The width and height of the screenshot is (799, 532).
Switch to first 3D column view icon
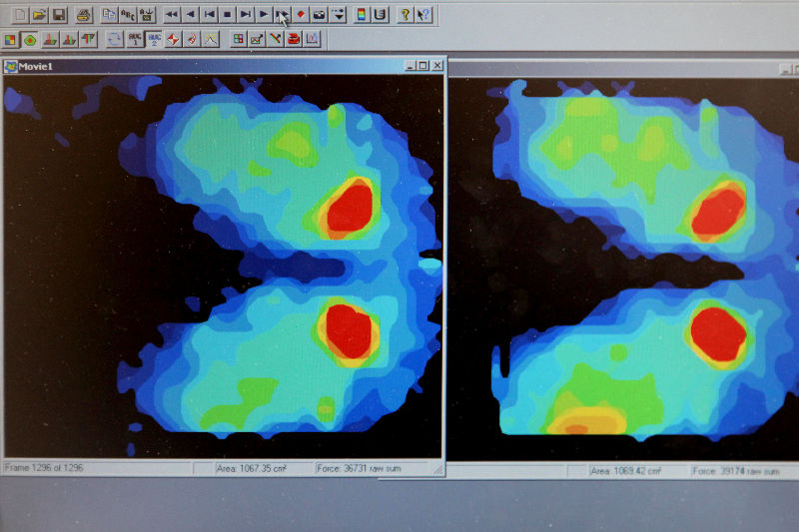coord(50,40)
